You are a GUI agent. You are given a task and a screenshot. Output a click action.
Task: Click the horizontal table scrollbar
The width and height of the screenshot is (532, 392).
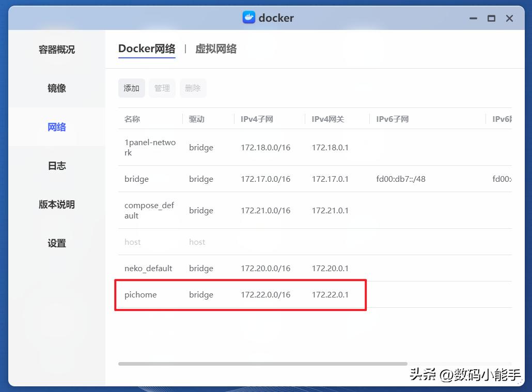[x=263, y=364]
